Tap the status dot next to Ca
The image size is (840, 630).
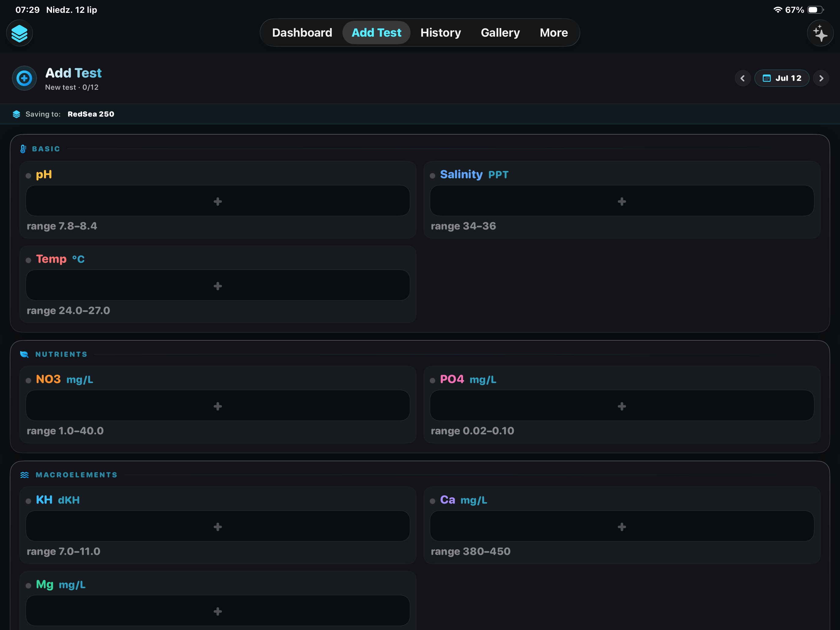pos(433,501)
